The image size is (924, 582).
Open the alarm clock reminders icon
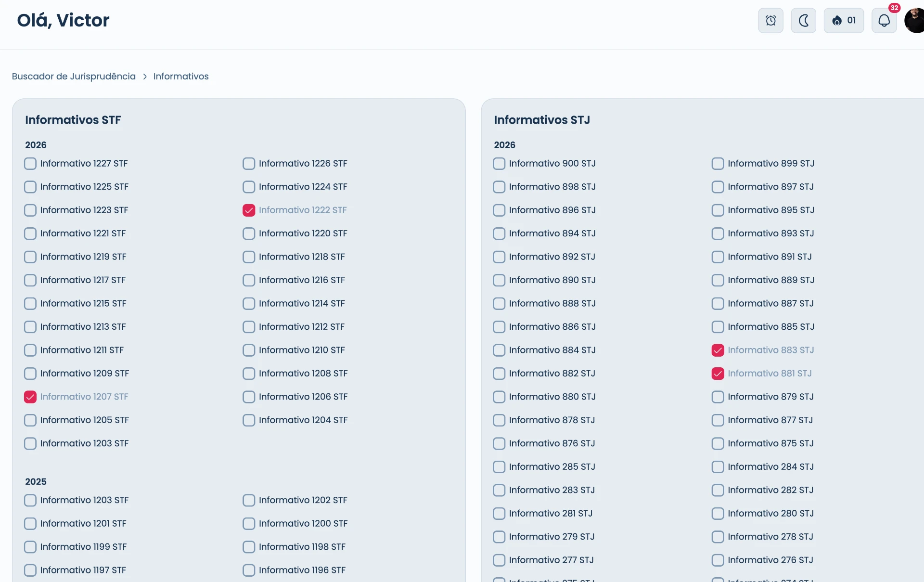click(770, 20)
